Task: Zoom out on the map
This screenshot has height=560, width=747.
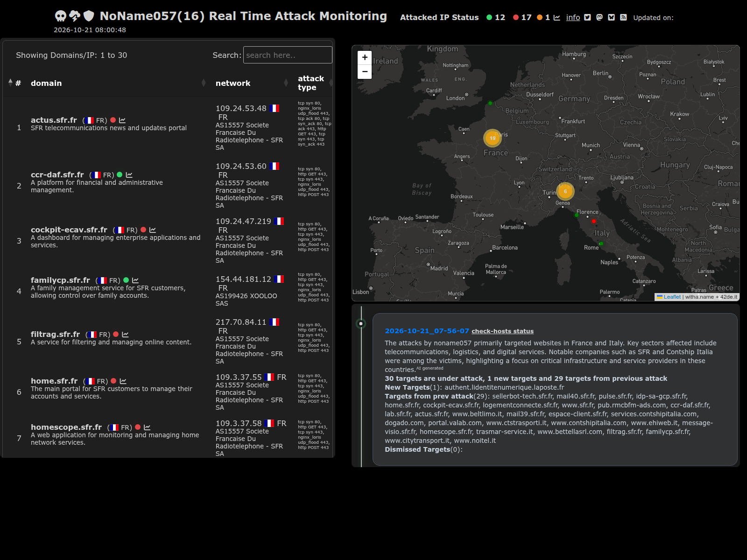Action: coord(365,72)
